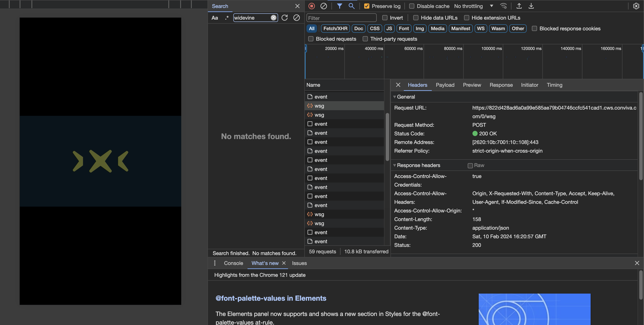Click the network Filter text field

tap(341, 18)
